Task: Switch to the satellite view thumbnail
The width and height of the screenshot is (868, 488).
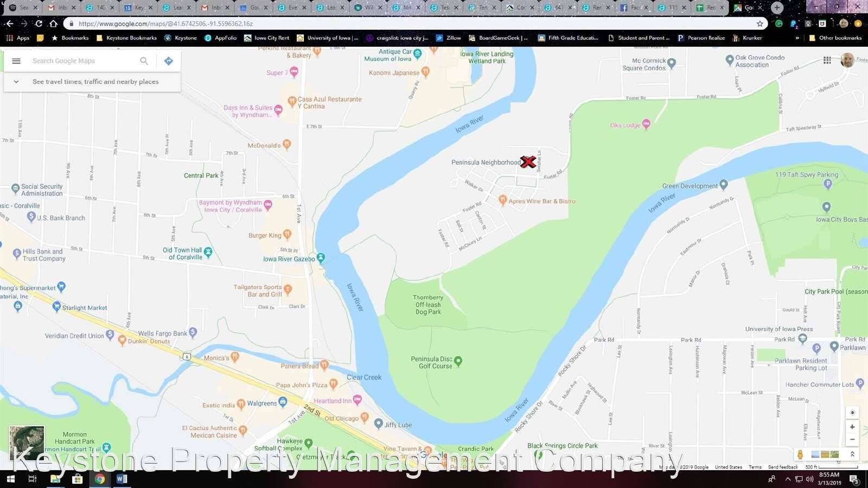Action: [27, 443]
